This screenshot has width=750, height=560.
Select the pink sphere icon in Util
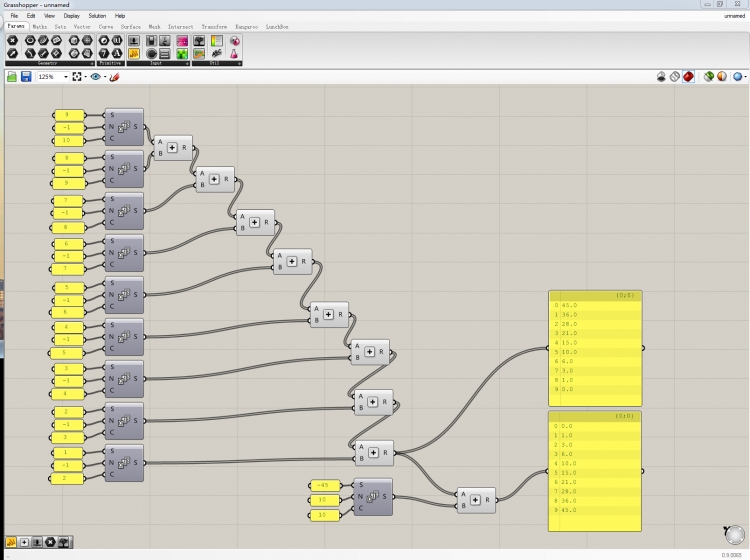[x=234, y=41]
